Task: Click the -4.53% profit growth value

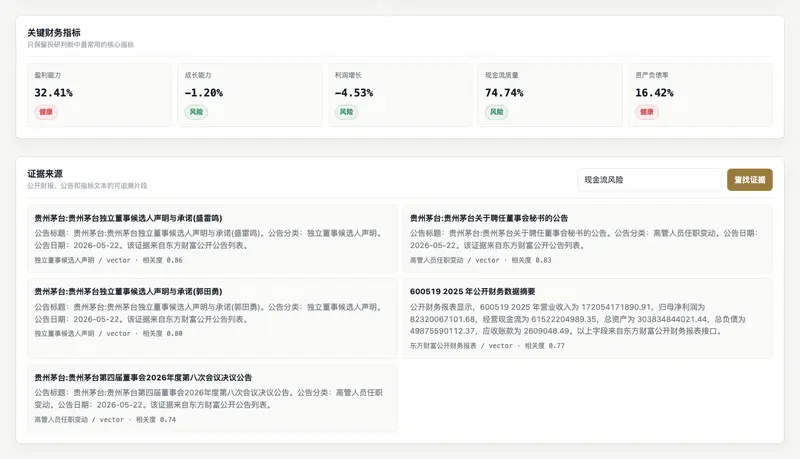Action: pos(354,93)
